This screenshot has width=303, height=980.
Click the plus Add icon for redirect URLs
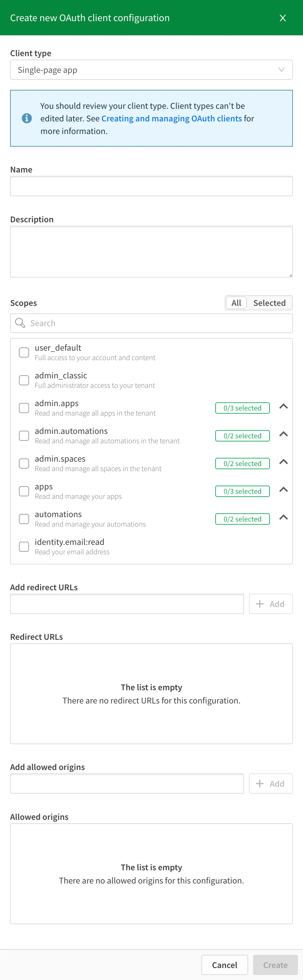[260, 604]
